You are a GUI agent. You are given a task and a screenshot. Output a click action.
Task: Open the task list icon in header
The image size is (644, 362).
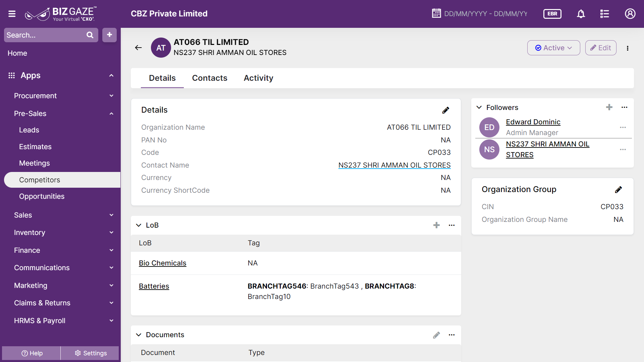tap(604, 14)
